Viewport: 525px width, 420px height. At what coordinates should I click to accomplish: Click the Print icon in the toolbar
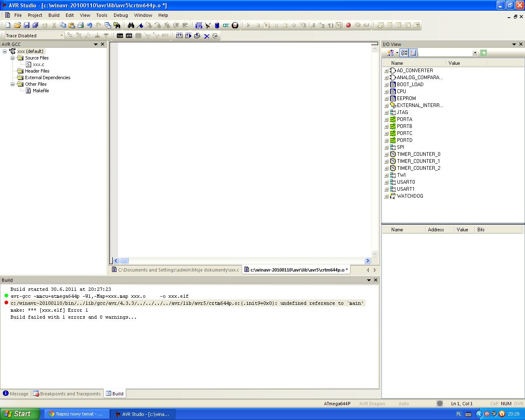pyautogui.click(x=81, y=25)
